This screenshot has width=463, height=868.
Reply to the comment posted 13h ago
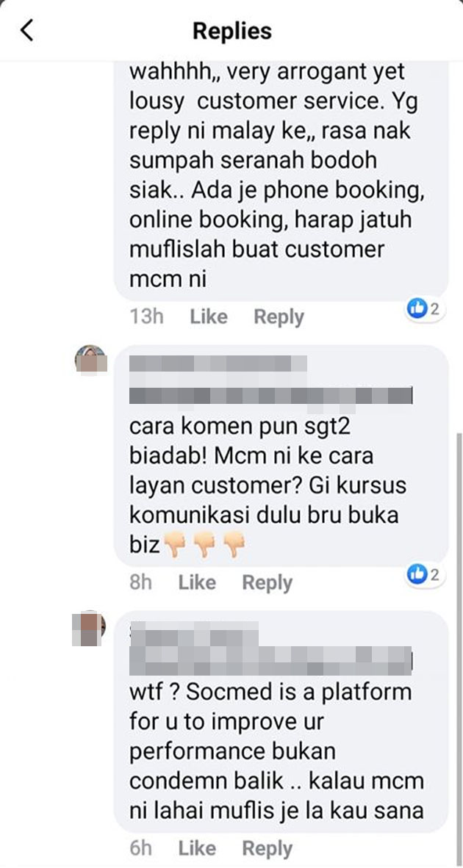[x=279, y=317]
